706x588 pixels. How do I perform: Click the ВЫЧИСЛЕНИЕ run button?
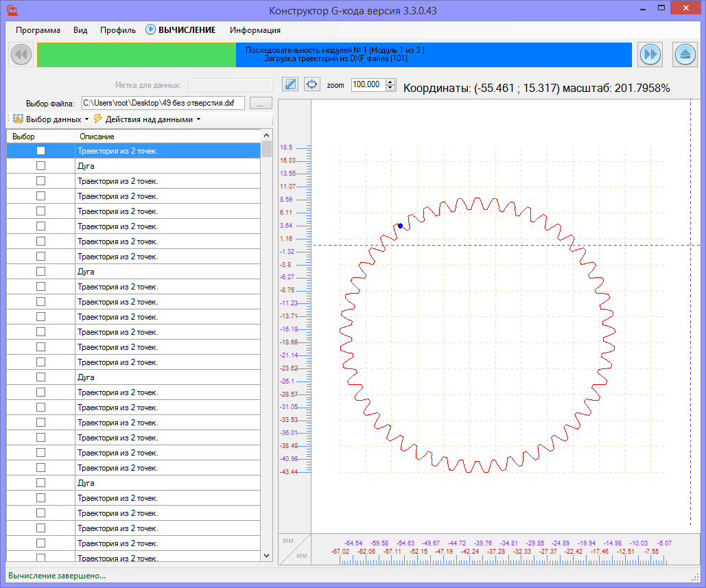pyautogui.click(x=180, y=30)
